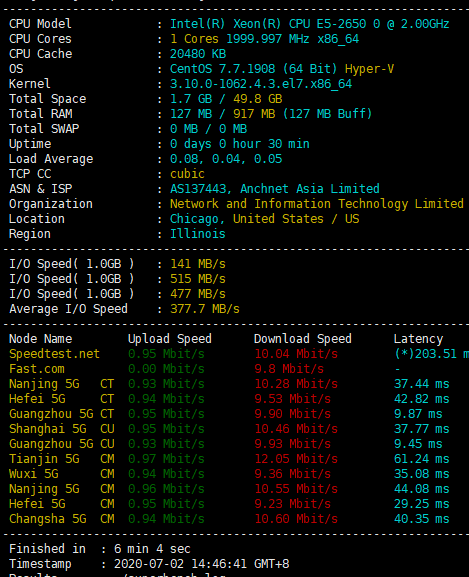Click the Hyper-V virtualization label
Image resolution: width=469 pixels, height=577 pixels.
369,69
